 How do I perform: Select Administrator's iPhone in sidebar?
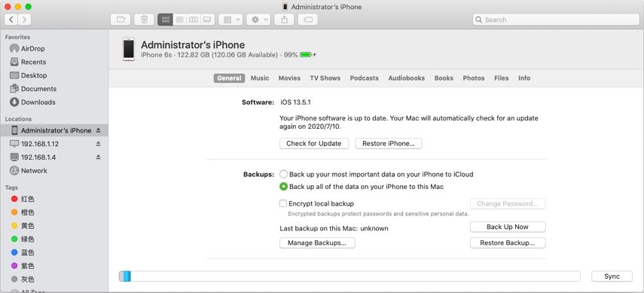pos(53,130)
